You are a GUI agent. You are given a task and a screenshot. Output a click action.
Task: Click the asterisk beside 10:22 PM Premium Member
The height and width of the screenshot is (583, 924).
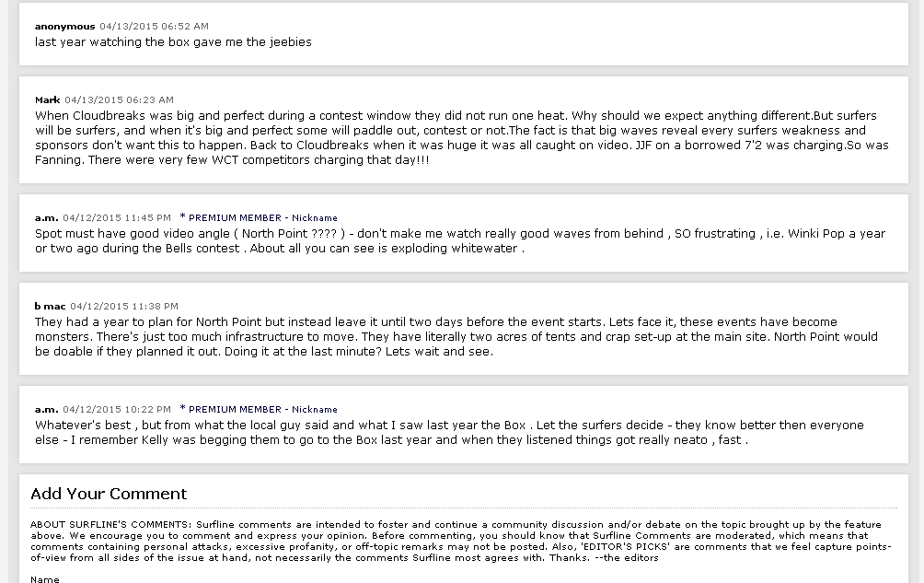point(182,409)
